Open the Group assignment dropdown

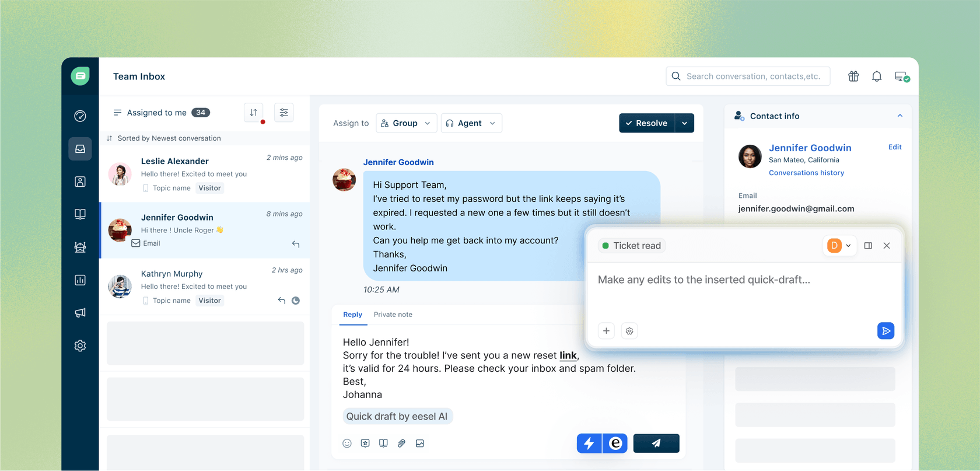[x=406, y=123]
